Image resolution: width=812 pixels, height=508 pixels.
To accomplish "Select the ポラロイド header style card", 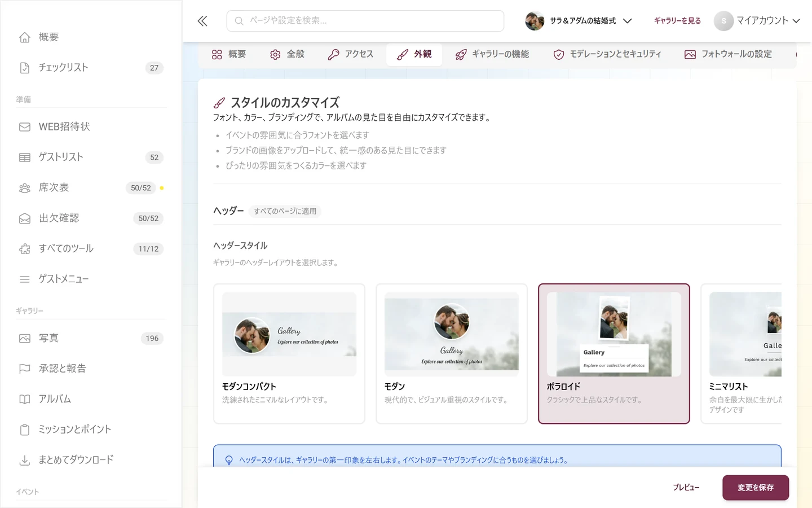I will click(x=614, y=354).
